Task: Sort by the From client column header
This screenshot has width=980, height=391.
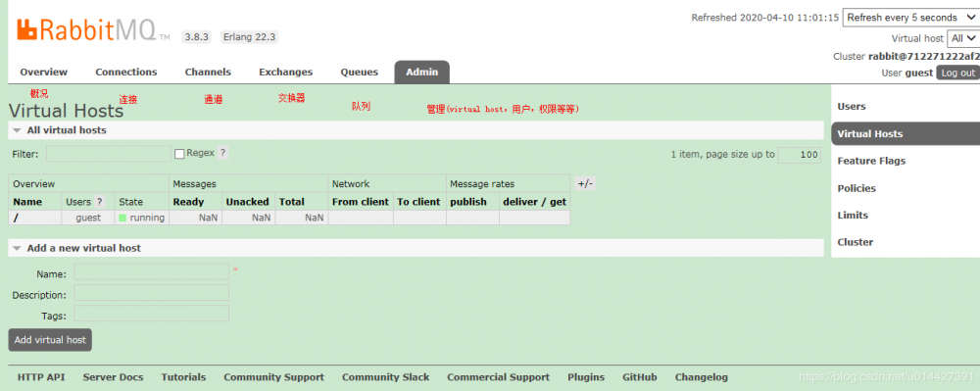Action: [x=361, y=202]
